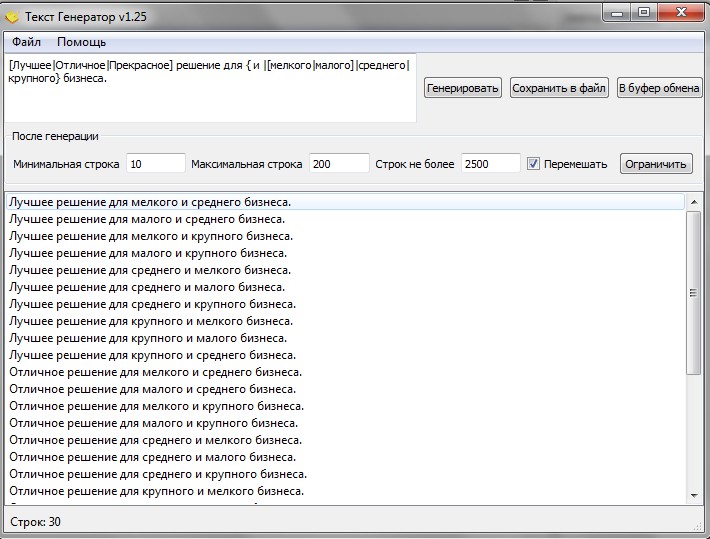Select 'Лучшее решение для крупного и малого бизнеса.'
The width and height of the screenshot is (710, 539).
coord(346,338)
